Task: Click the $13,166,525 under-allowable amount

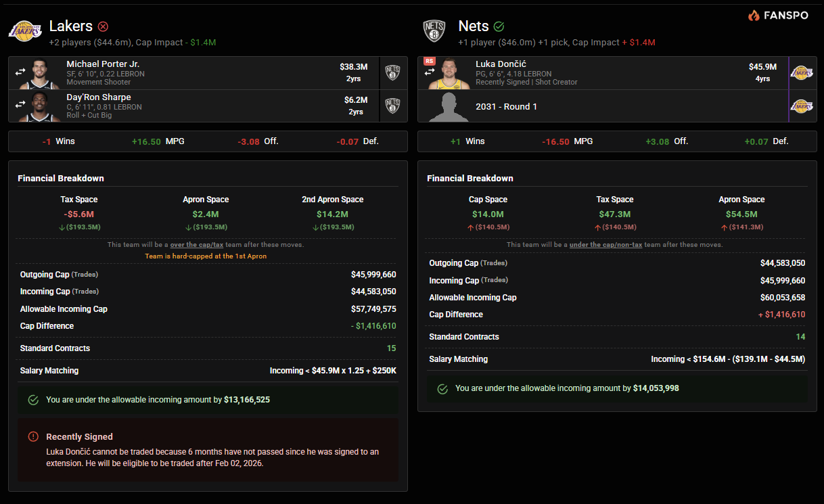Action: pyautogui.click(x=247, y=400)
